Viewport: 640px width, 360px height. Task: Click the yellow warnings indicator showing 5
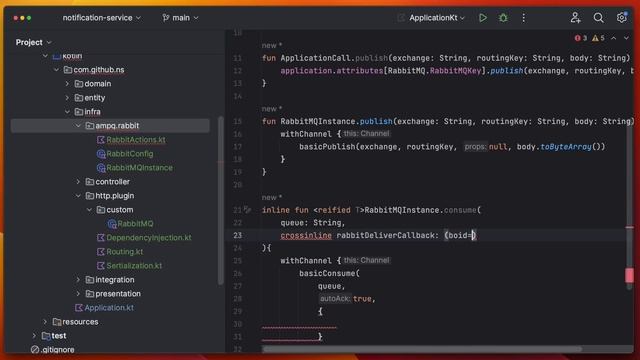point(598,38)
